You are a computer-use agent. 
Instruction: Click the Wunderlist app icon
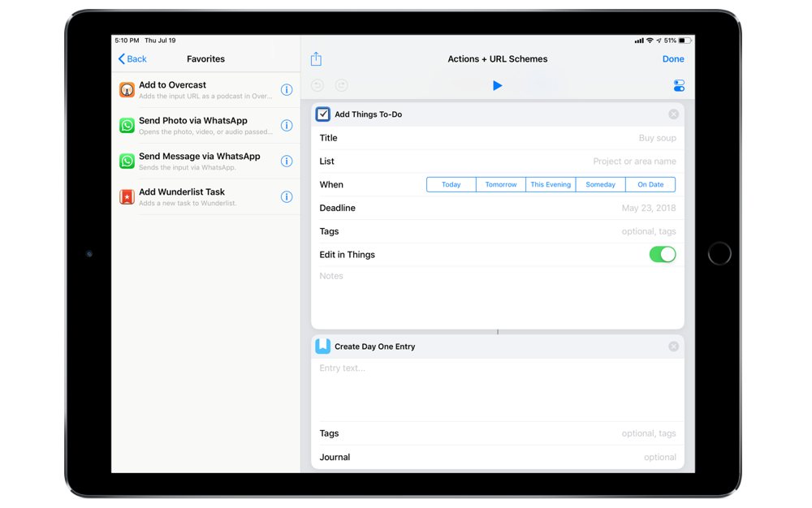127,196
